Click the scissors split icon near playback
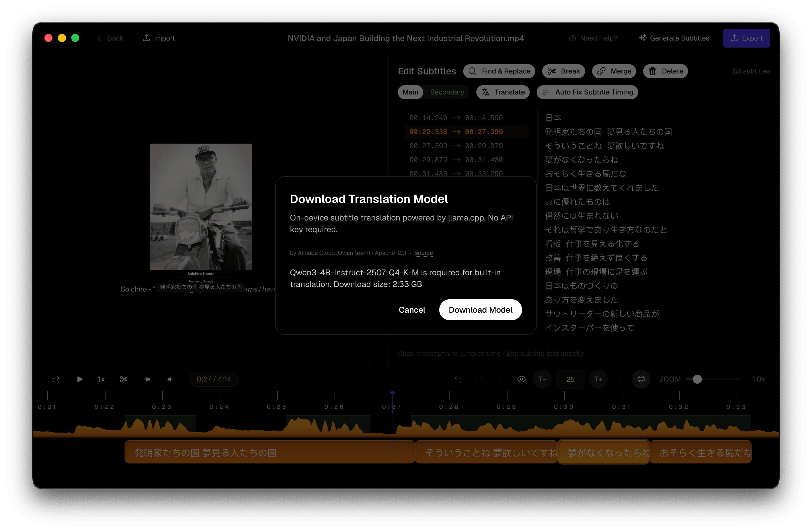The width and height of the screenshot is (812, 532). pos(124,379)
